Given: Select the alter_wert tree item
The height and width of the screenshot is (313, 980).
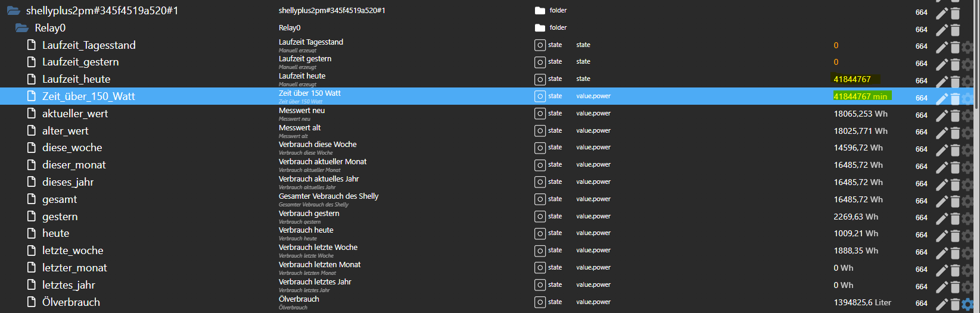Looking at the screenshot, I should tap(65, 131).
